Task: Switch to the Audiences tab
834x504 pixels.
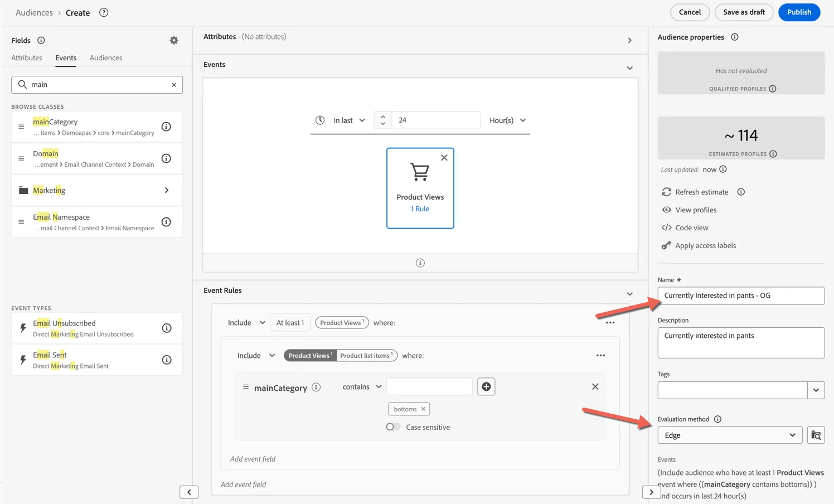Action: (x=106, y=58)
